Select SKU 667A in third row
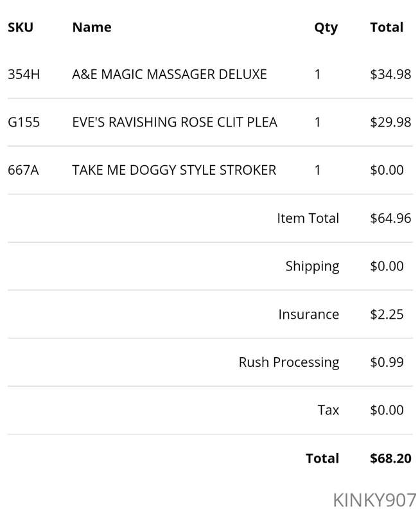 (23, 170)
